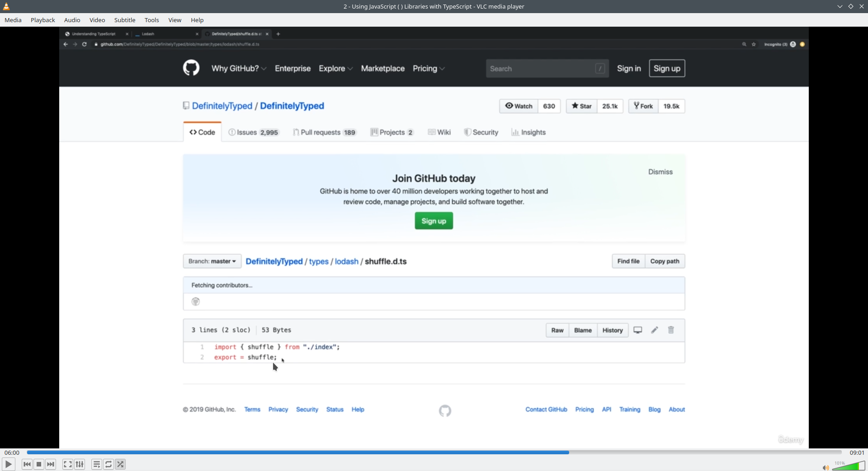The height and width of the screenshot is (471, 868).
Task: Stop playback with the Stop button
Action: click(39, 464)
